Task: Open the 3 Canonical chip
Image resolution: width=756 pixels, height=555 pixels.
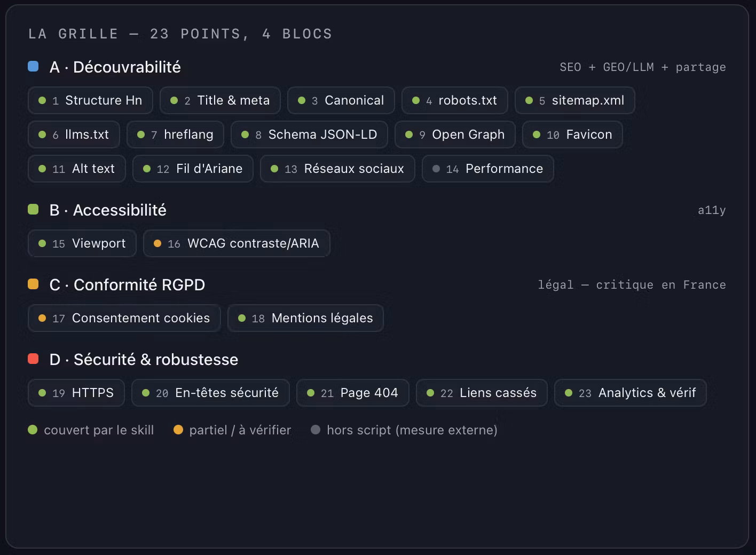Action: pyautogui.click(x=341, y=100)
